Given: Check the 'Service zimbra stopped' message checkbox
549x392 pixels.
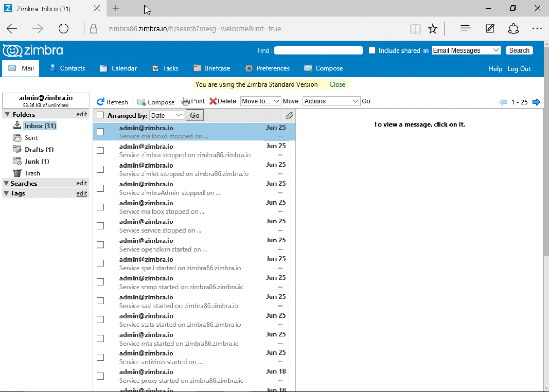Looking at the screenshot, I should (100, 151).
